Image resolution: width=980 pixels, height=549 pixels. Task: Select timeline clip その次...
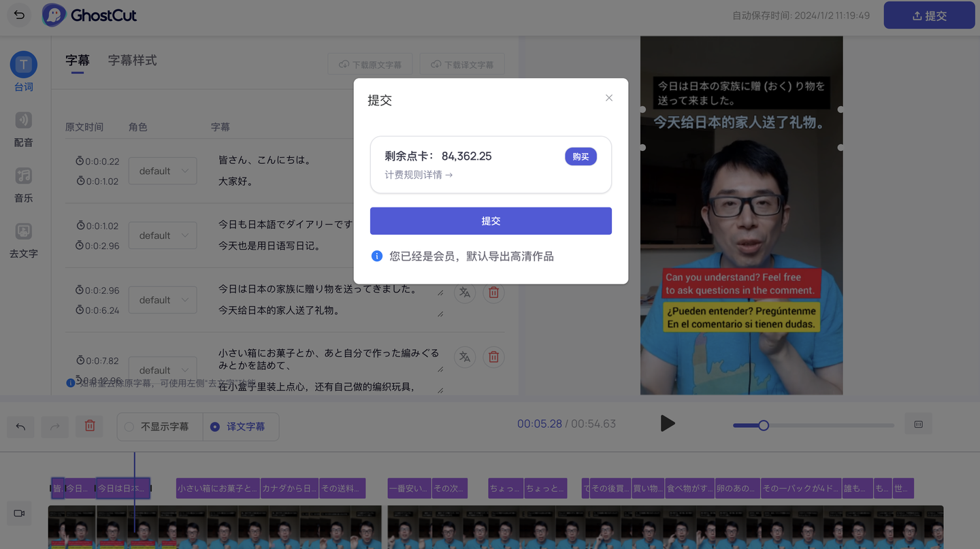449,488
